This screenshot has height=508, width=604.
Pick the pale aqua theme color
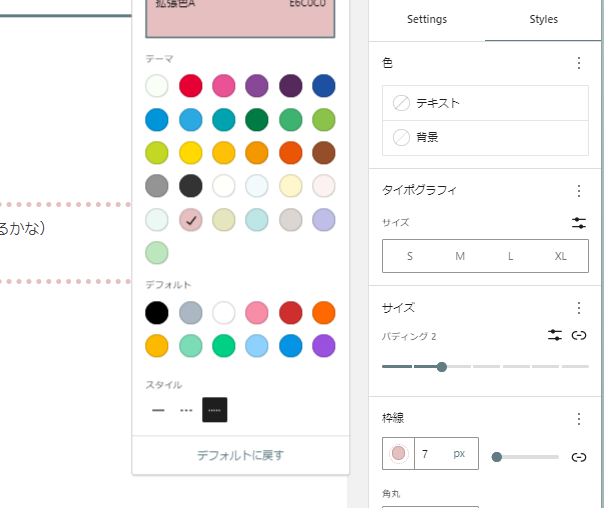coord(257,220)
